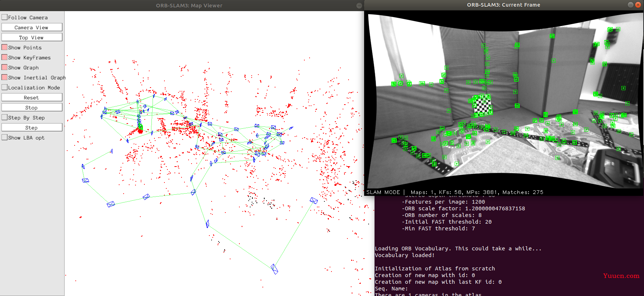Viewport: 644px width, 296px height.
Task: Click 'ORB number of scales: 8' line
Action: (x=442, y=215)
